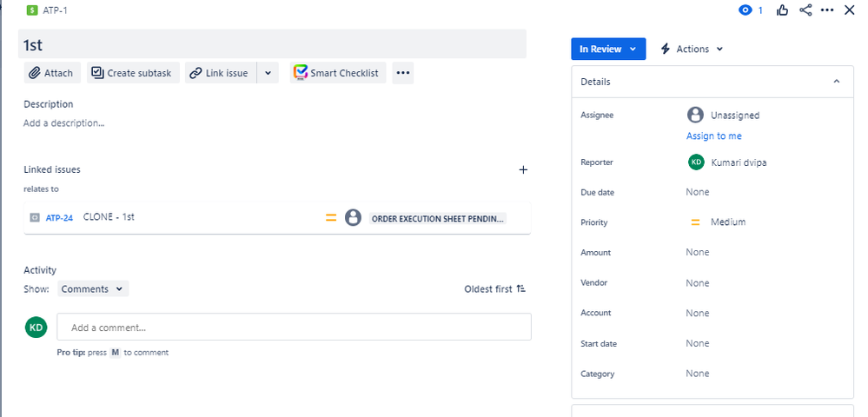Click the Link issue button

click(221, 73)
